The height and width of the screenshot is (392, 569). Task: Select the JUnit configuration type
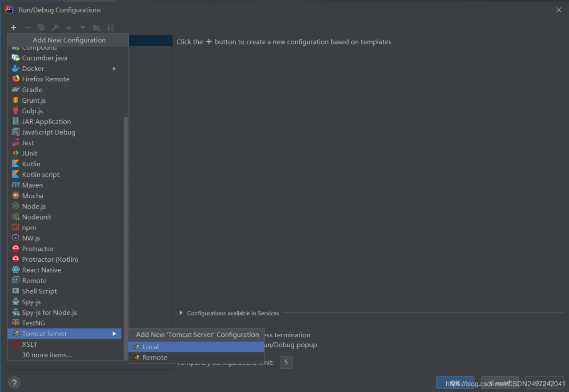point(64,153)
